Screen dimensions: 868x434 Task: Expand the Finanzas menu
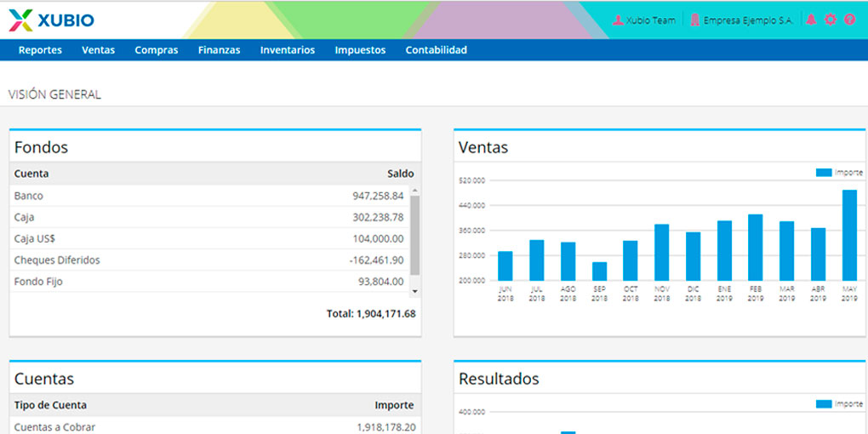(219, 50)
